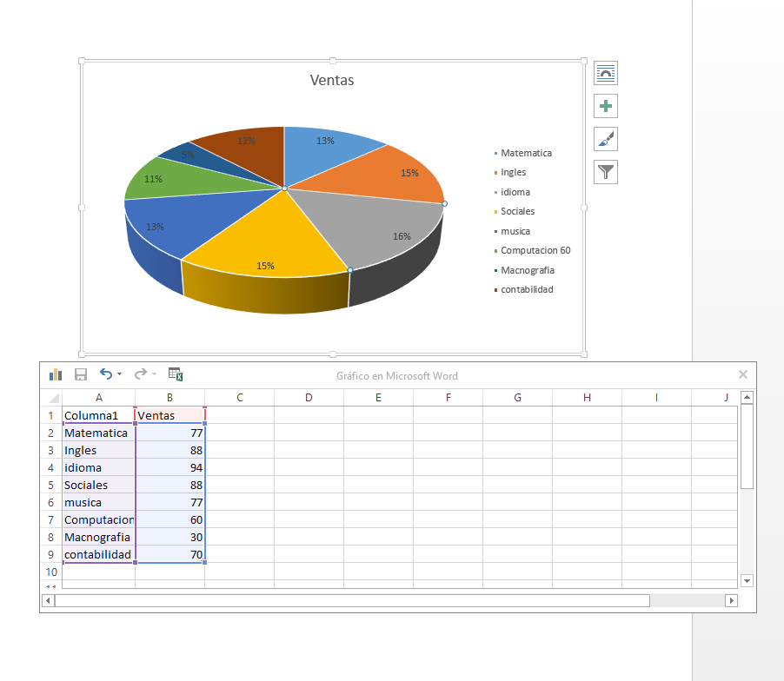Screen dimensions: 784x681
Task: Click Matematica legend entry in chart
Action: click(x=523, y=153)
